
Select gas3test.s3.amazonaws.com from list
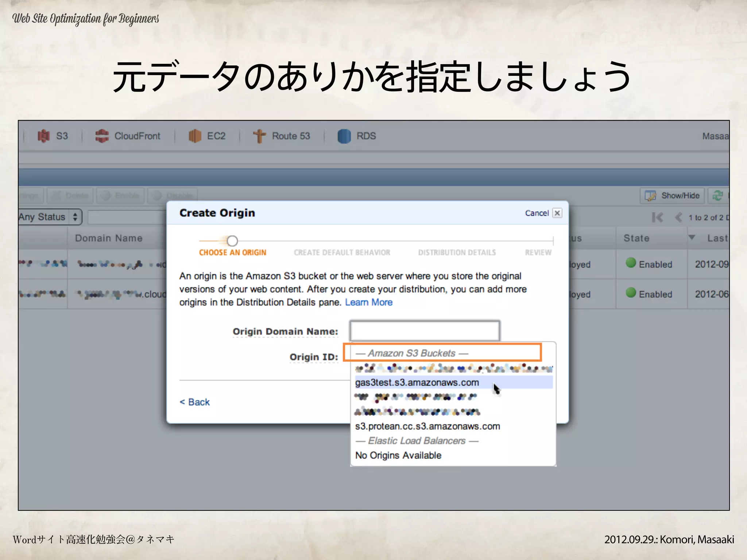click(454, 382)
